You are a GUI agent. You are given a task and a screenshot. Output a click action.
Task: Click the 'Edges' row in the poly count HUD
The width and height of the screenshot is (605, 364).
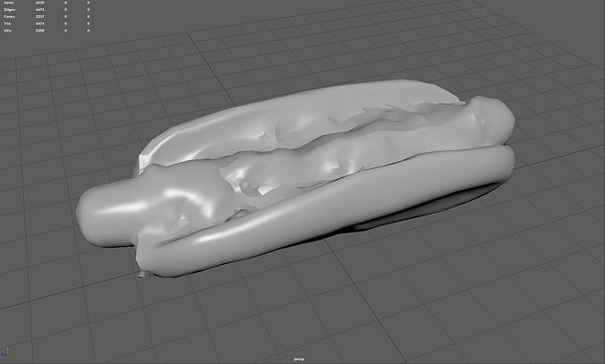tap(47, 10)
